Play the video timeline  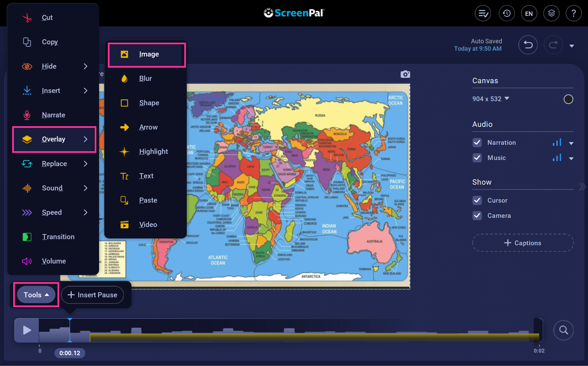27,330
